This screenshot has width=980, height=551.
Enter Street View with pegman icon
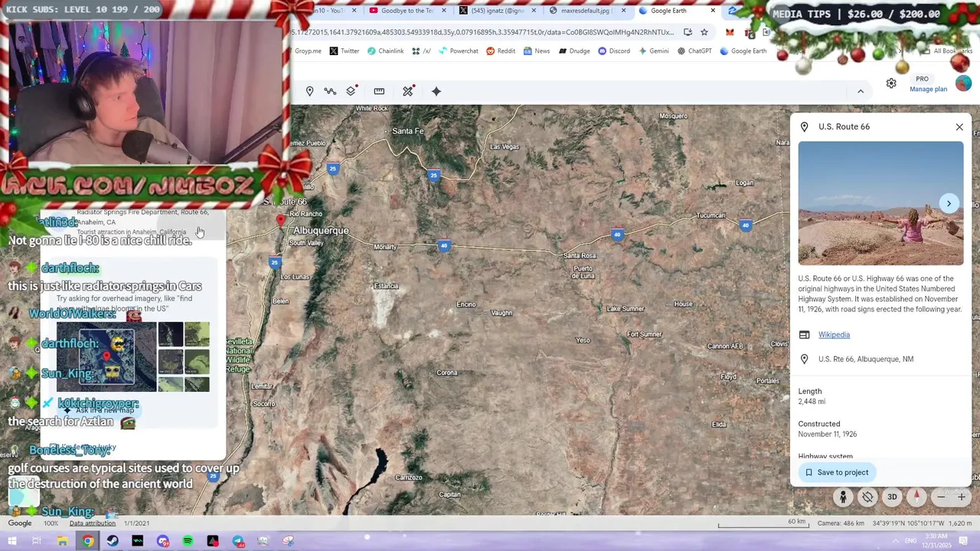click(x=843, y=497)
